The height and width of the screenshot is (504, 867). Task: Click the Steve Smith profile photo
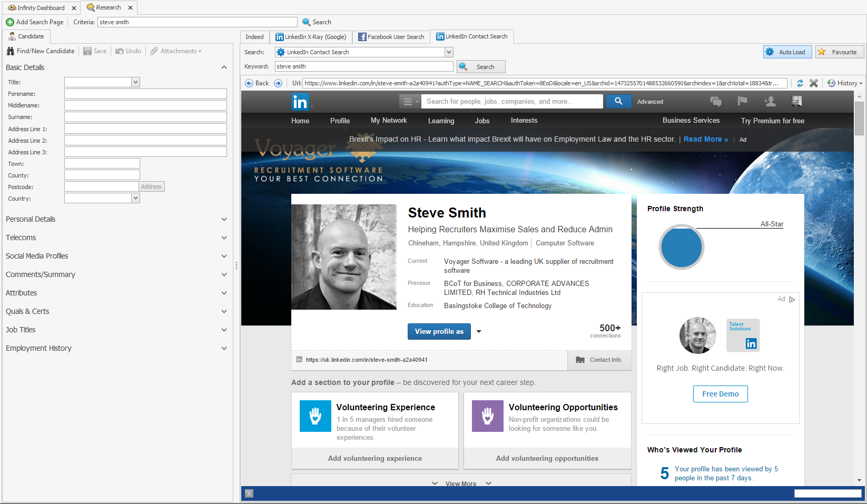(344, 257)
